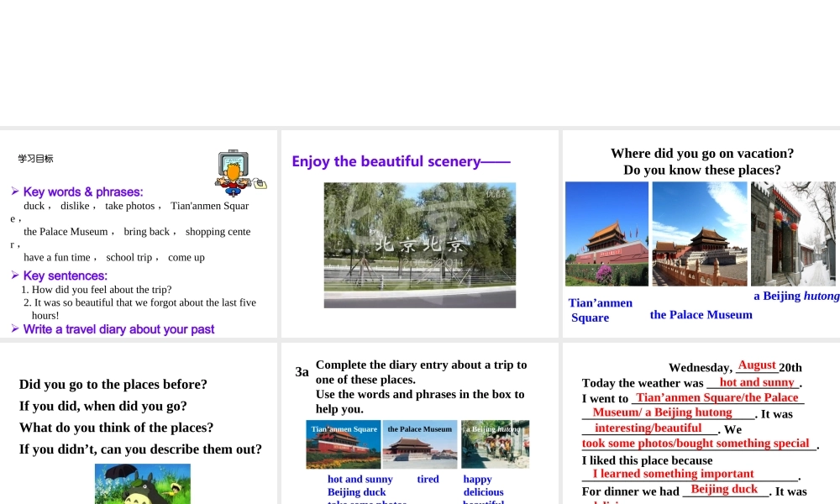Open the Enjoy the beautiful scenery slide
The image size is (840, 504).
pos(419,234)
